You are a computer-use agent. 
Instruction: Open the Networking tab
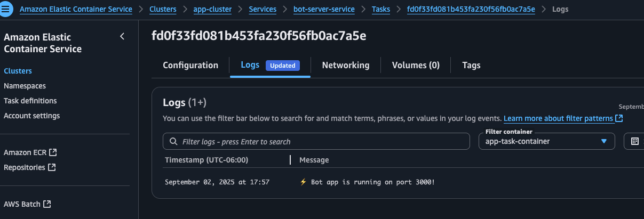click(346, 65)
